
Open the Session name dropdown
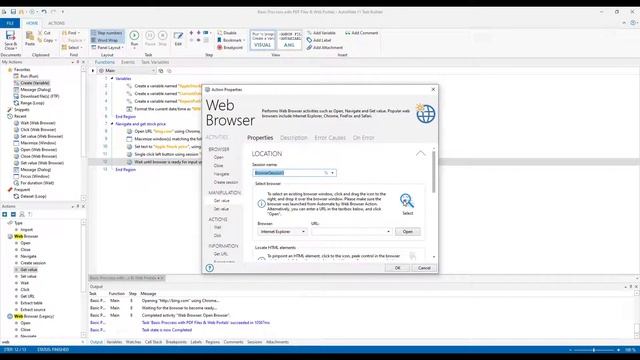tap(333, 173)
